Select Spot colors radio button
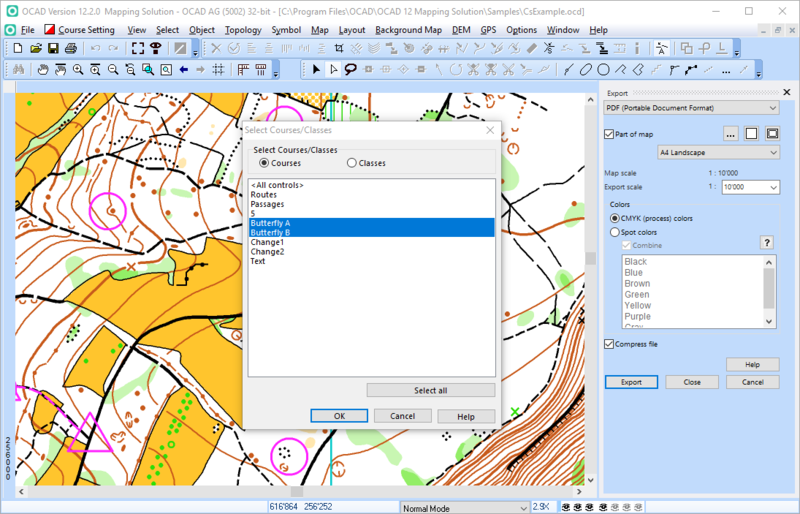Screen dimensions: 800x514 coord(615,232)
